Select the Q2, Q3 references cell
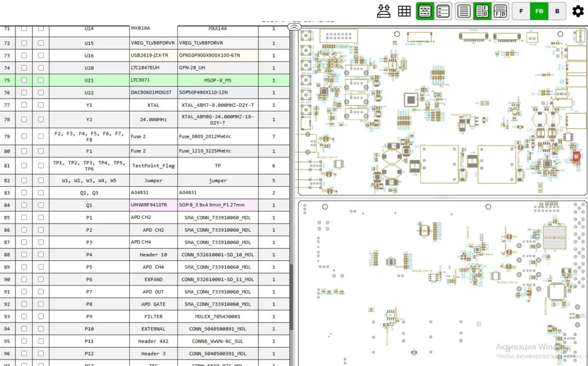588x366 pixels. [89, 192]
